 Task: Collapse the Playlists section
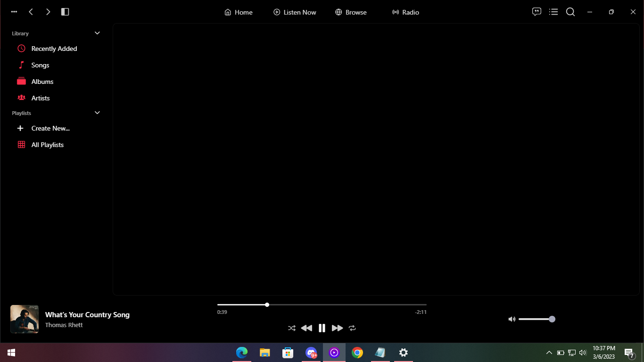[x=97, y=113]
